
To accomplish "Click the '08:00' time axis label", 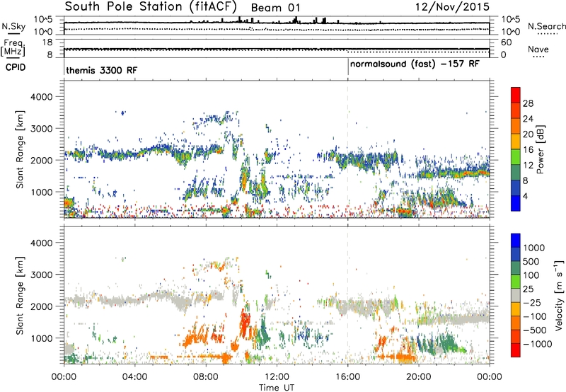I will (x=206, y=377).
